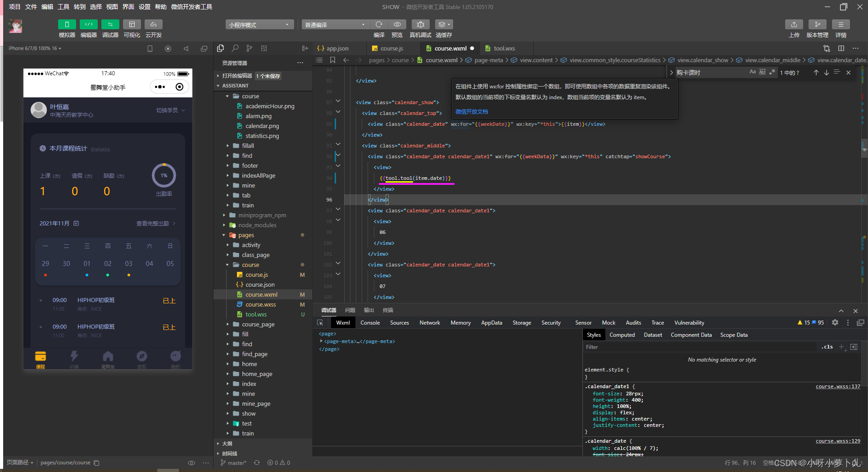The image size is (868, 472).
Task: Open the search icon in sidebar
Action: [x=235, y=48]
